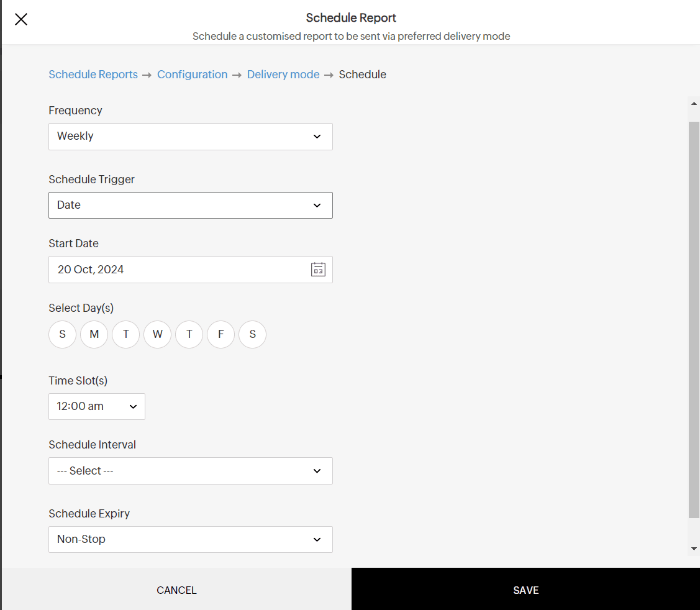Click the Schedule Expiry label
Viewport: 700px width, 610px height.
pos(89,514)
